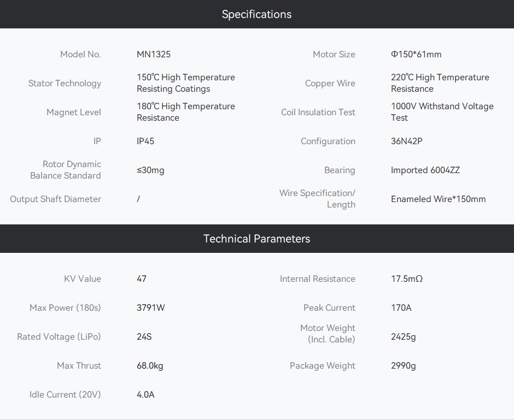Click the 36N42P configuration value

406,141
